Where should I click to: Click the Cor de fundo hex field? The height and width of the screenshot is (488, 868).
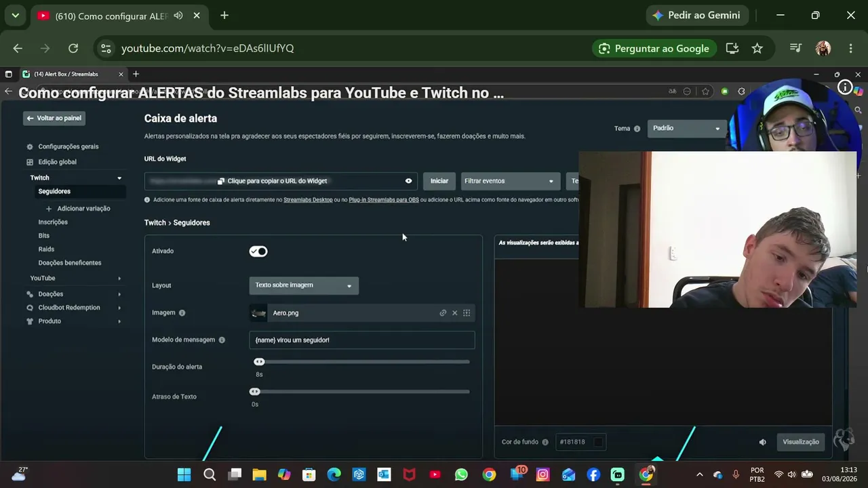coord(580,442)
